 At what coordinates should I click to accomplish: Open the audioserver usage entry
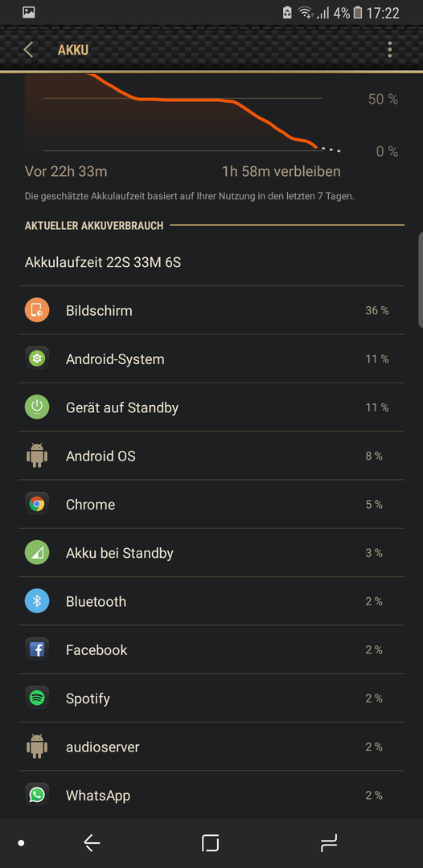pos(211,747)
